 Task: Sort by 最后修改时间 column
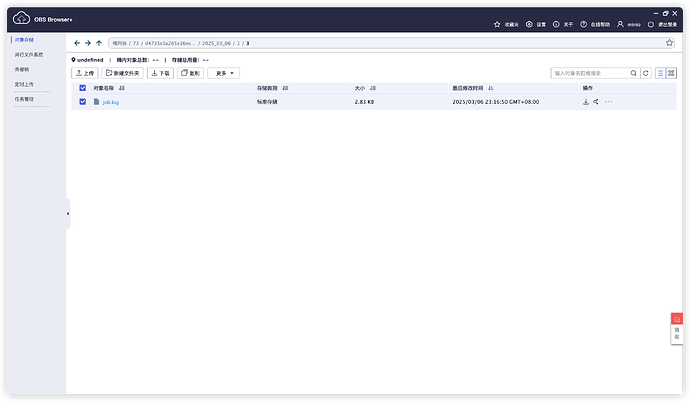coord(472,88)
